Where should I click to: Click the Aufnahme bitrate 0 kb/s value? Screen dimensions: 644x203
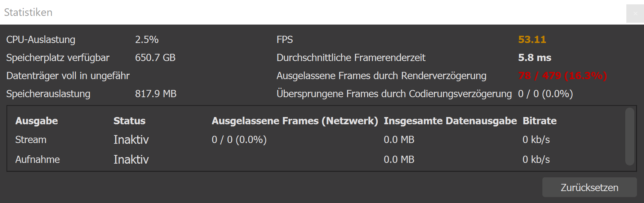coord(536,159)
